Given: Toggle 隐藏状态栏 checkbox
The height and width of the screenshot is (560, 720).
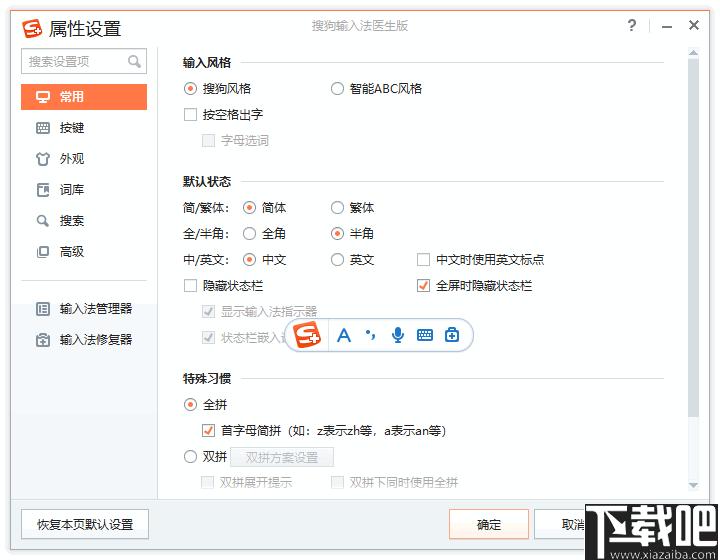Looking at the screenshot, I should tap(190, 286).
